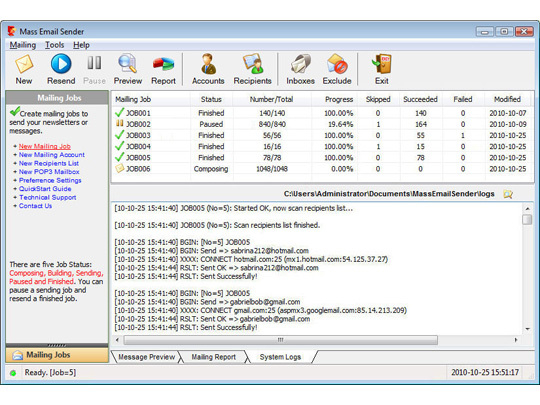Click the log scroll right arrow

click(x=516, y=340)
